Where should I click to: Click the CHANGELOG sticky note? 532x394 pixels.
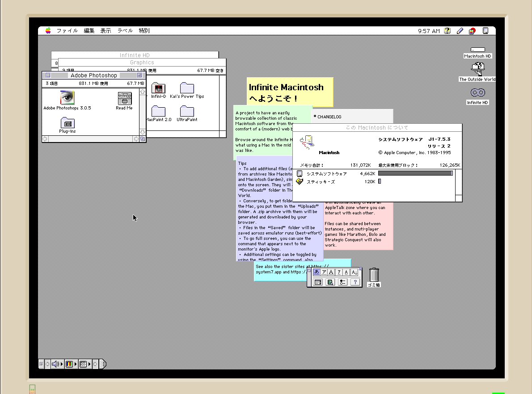(352, 116)
